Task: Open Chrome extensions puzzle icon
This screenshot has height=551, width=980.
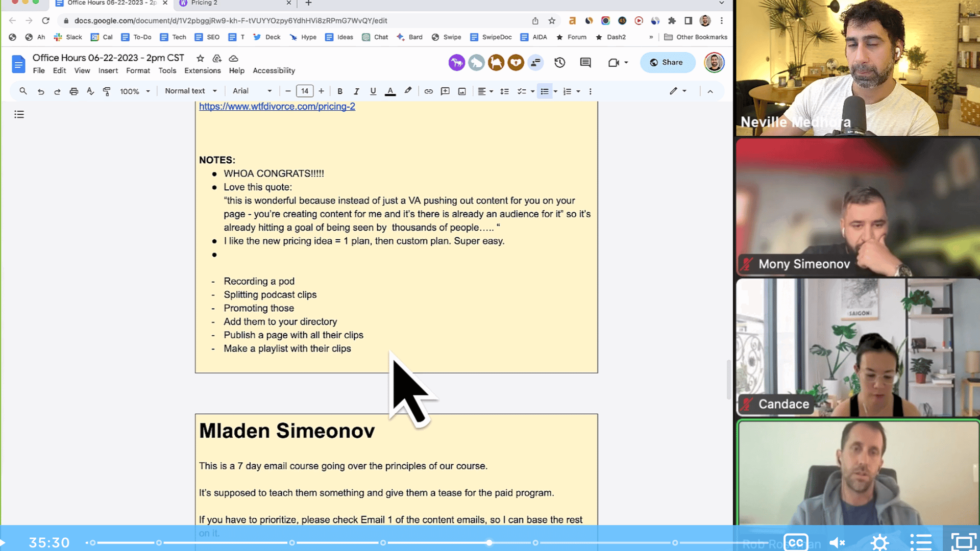Action: click(672, 20)
